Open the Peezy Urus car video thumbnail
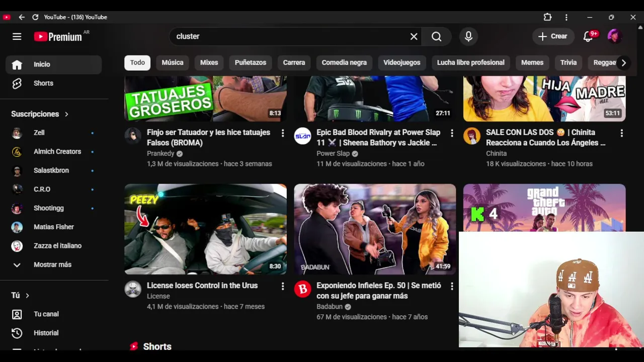This screenshot has width=644, height=362. tap(205, 229)
